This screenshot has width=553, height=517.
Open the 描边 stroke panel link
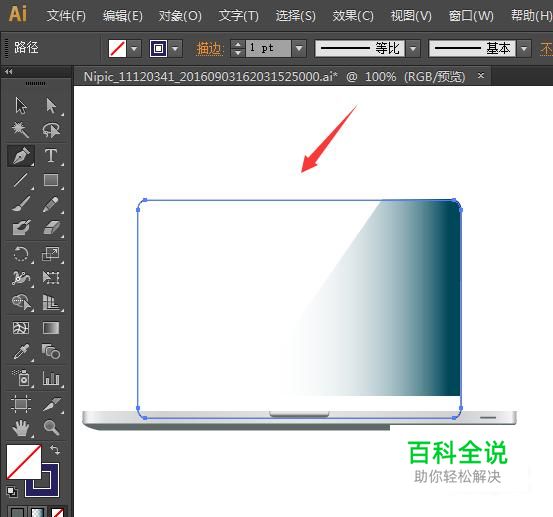(x=209, y=48)
